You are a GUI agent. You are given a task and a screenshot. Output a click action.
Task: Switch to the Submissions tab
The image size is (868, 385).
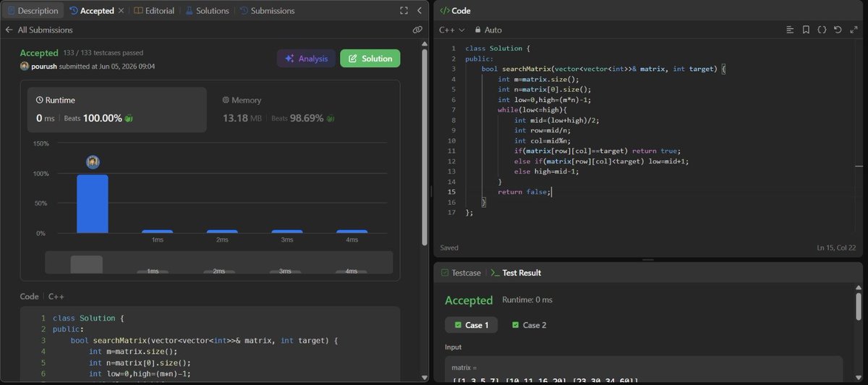click(x=267, y=11)
